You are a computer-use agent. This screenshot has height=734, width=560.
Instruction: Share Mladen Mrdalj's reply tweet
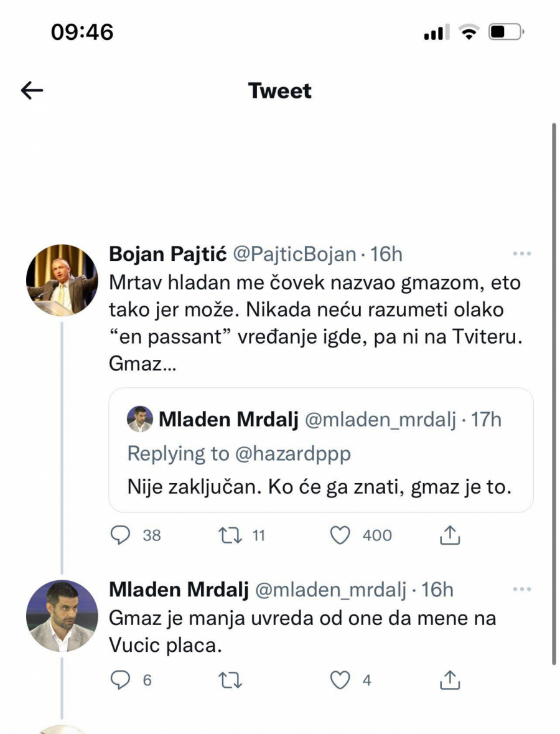[x=449, y=680]
